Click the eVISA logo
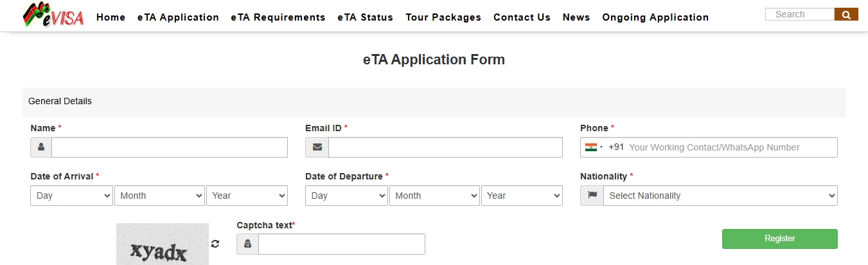 pos(54,15)
